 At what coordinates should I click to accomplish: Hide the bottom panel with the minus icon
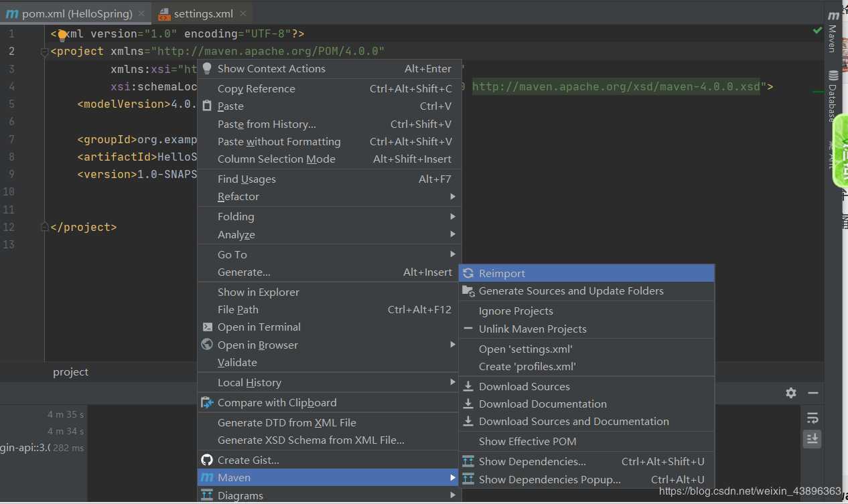point(813,393)
